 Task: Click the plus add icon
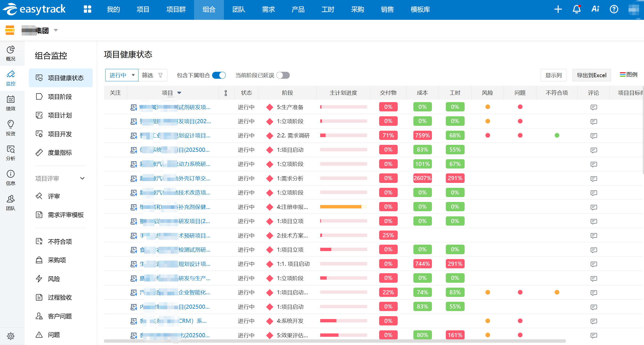[558, 10]
